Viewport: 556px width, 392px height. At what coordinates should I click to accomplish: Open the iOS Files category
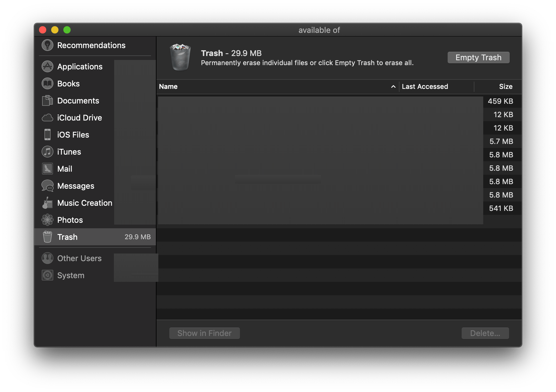[73, 135]
